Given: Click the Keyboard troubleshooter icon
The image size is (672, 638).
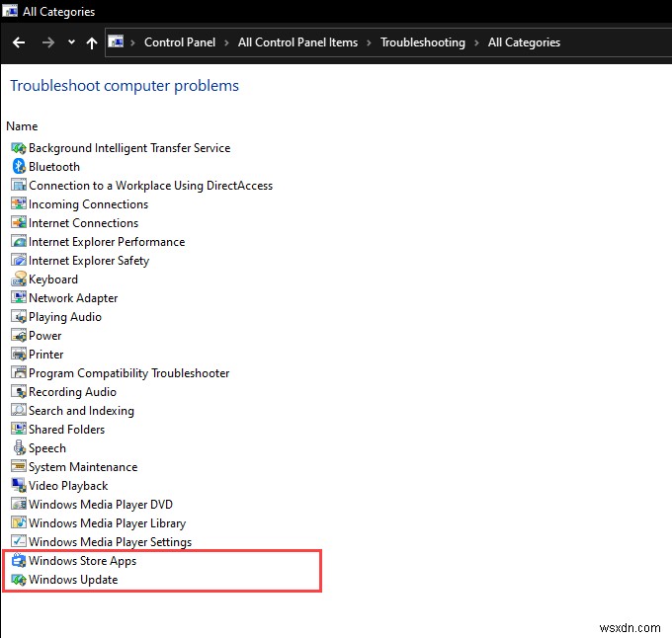Looking at the screenshot, I should pyautogui.click(x=19, y=279).
